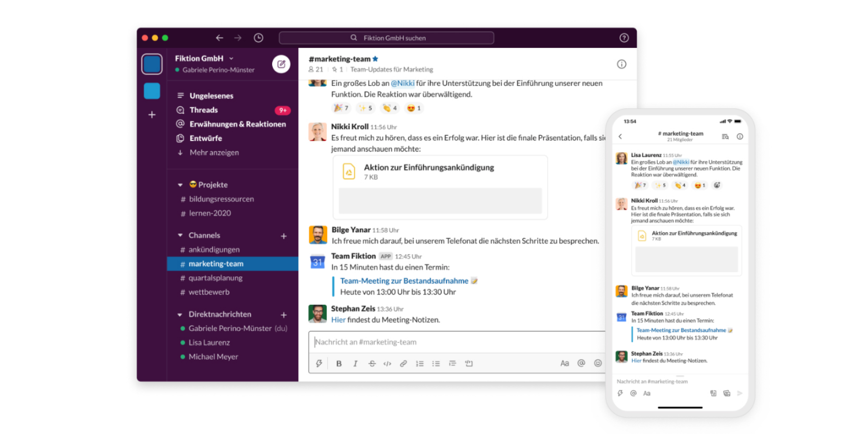Click the sparkles reaction with 5 on desktop

[366, 108]
